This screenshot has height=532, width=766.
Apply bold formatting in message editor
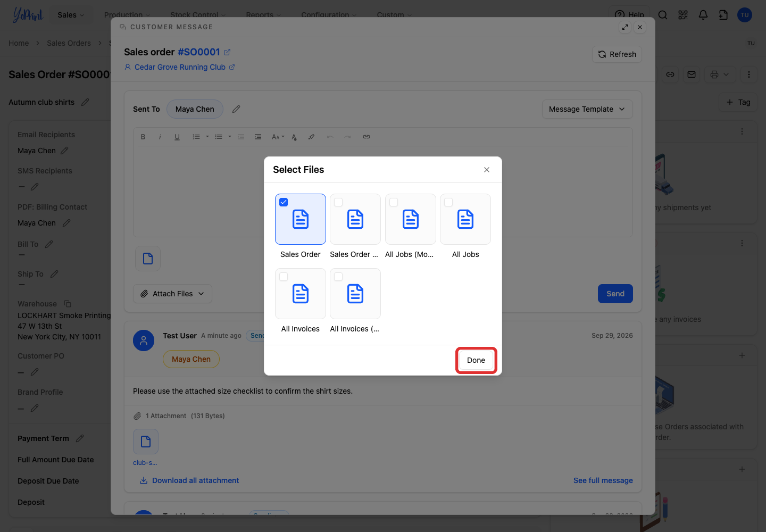coord(143,137)
